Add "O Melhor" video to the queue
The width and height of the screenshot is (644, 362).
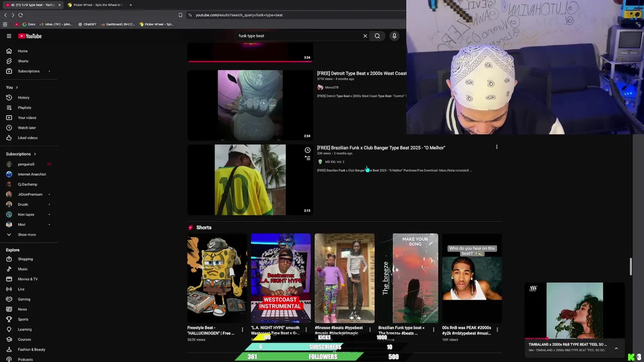307,158
